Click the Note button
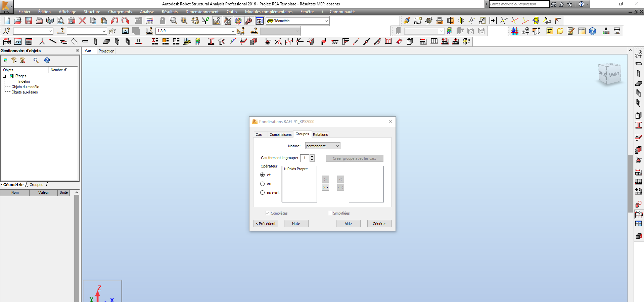This screenshot has width=644, height=302. (296, 224)
